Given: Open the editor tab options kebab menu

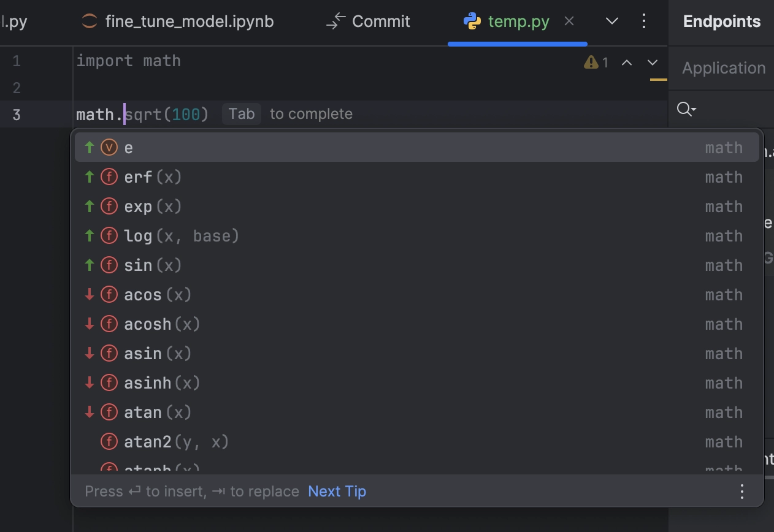Looking at the screenshot, I should pos(644,21).
